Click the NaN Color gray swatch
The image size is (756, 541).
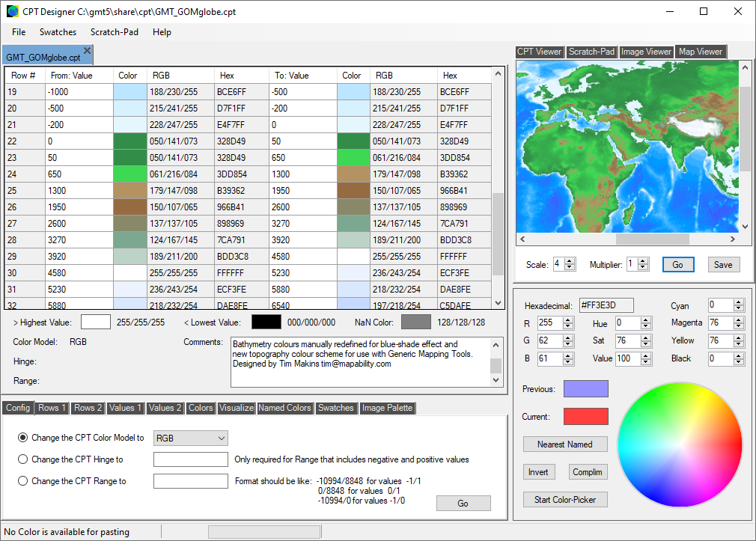coord(416,322)
